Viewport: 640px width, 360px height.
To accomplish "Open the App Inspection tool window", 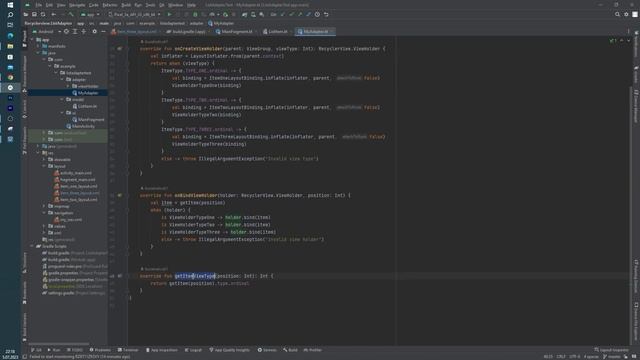I will [162, 350].
